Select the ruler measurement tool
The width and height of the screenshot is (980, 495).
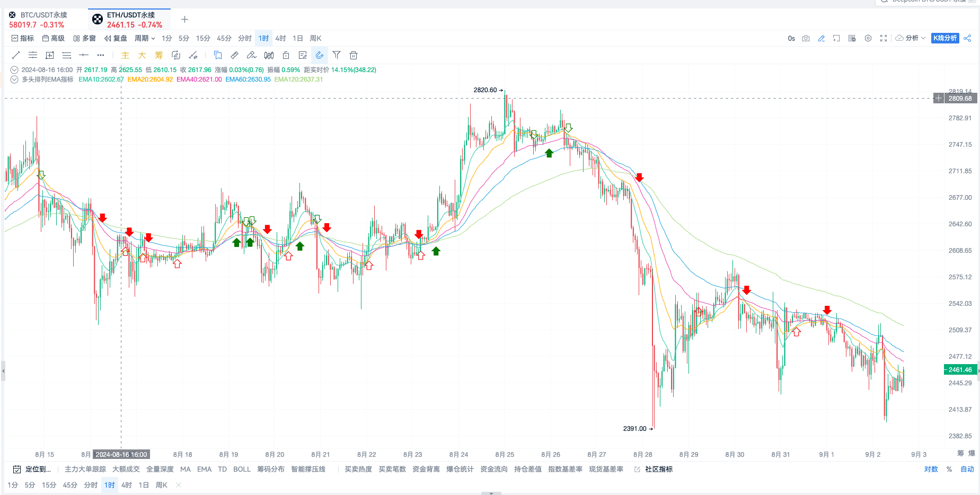point(235,55)
